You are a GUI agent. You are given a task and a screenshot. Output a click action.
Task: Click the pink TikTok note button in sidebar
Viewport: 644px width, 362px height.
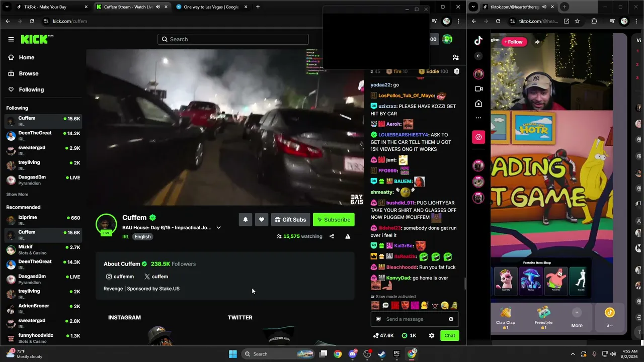(478, 137)
